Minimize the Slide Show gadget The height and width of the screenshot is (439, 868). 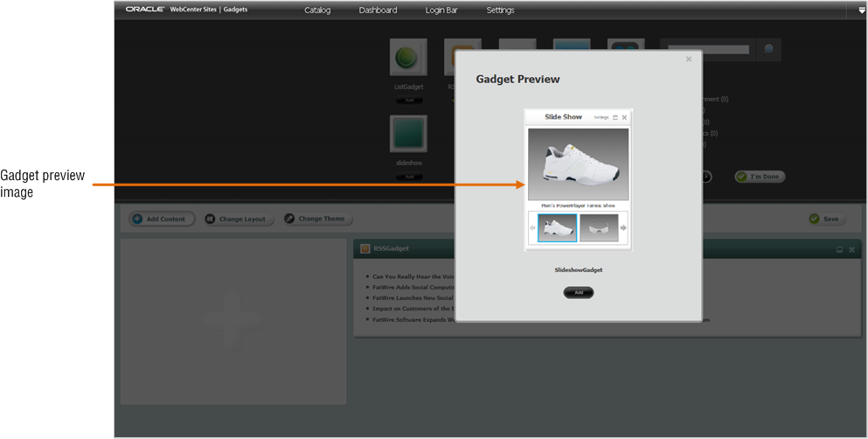pyautogui.click(x=615, y=117)
